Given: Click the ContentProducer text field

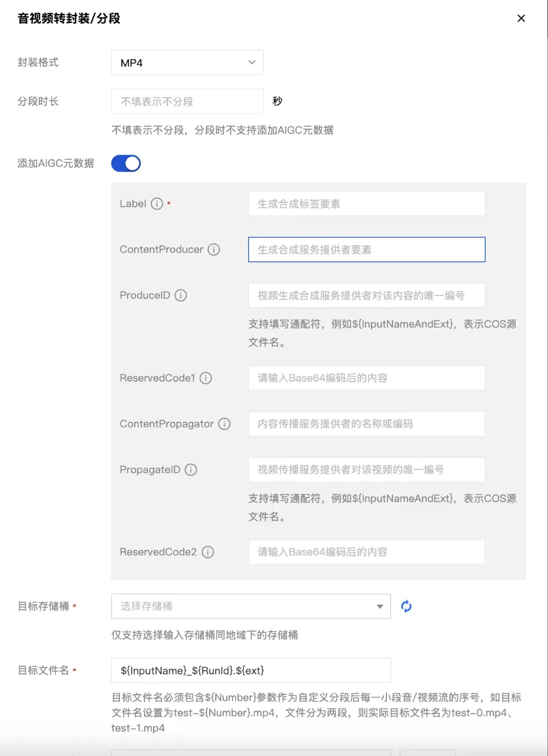Looking at the screenshot, I should click(x=366, y=249).
